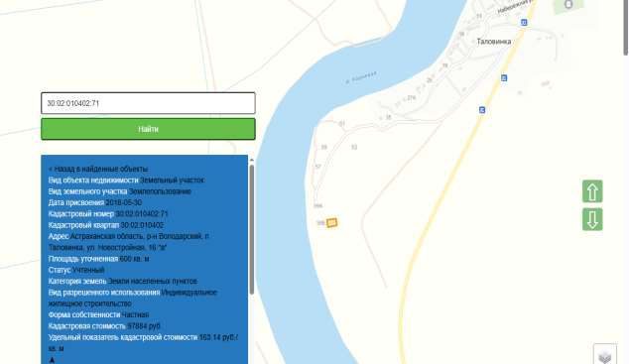Click the green down arrow button

coord(592,219)
